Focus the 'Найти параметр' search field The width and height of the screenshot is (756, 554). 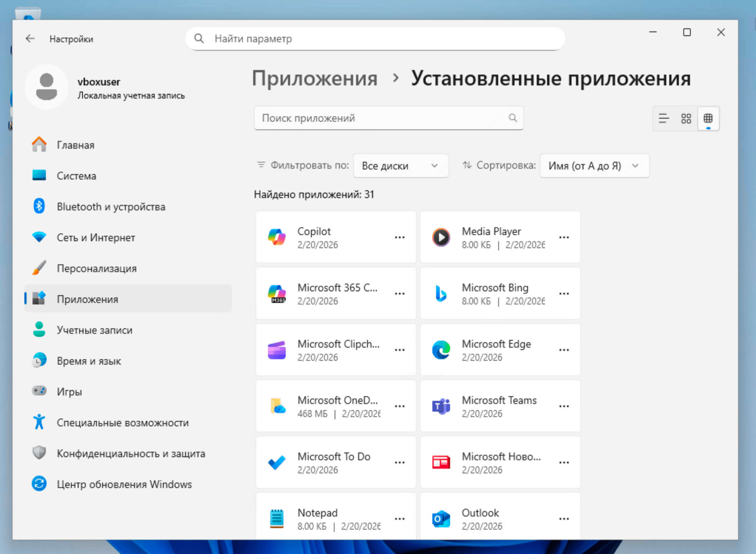point(376,39)
